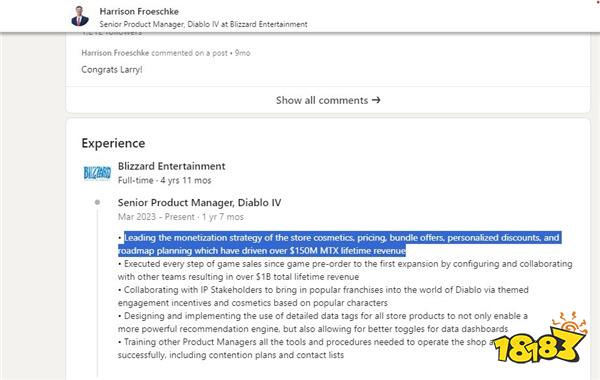Click the IP Stakeholders collaboration bullet
Screen dimensions: 600x380
pyautogui.click(x=323, y=296)
